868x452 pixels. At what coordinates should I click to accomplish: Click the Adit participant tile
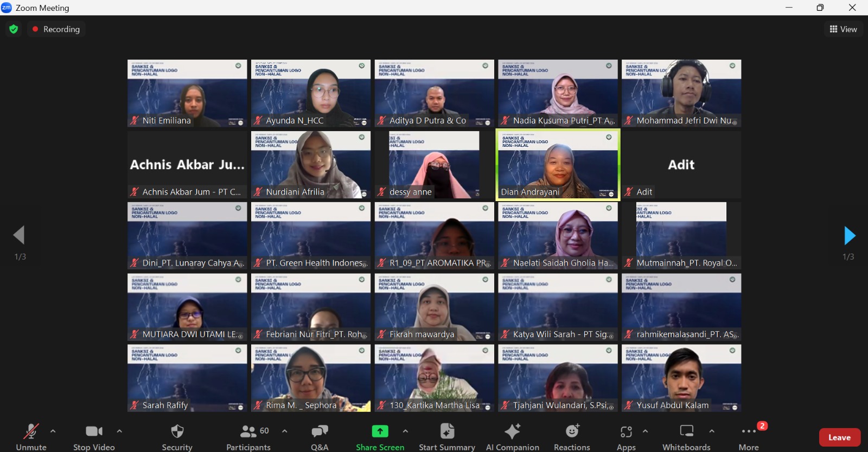[681, 165]
